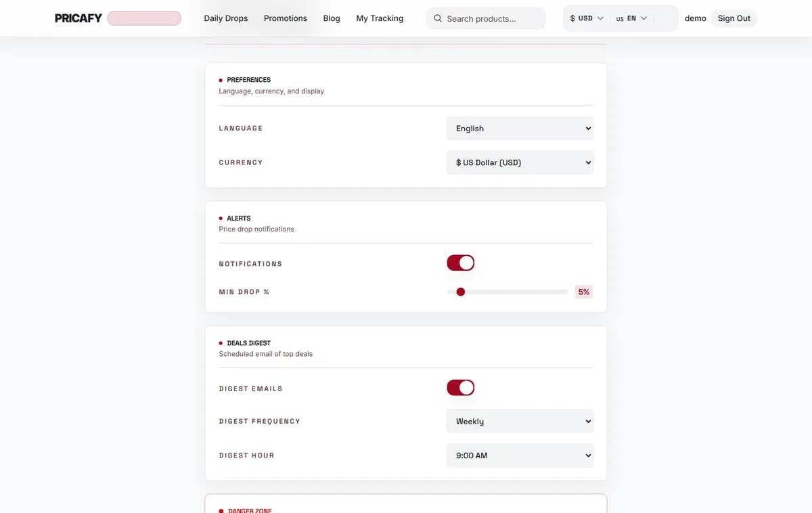The image size is (812, 513).
Task: Click the magnifier search icon
Action: point(438,18)
